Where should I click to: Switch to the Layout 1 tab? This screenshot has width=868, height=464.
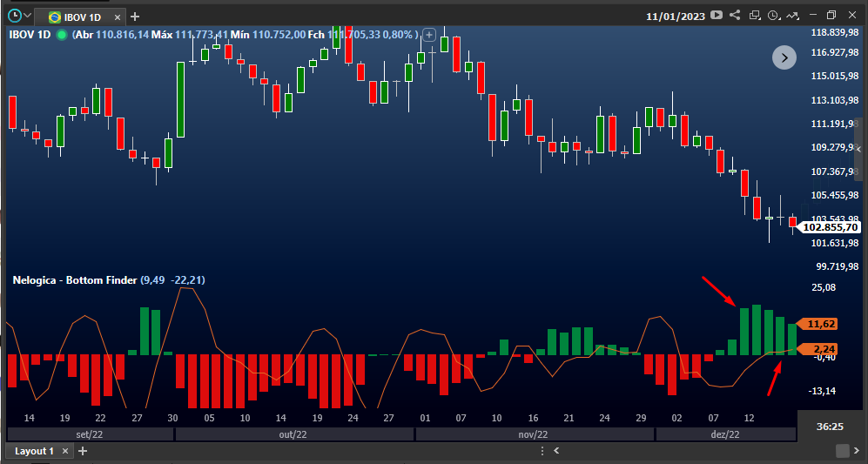34,451
